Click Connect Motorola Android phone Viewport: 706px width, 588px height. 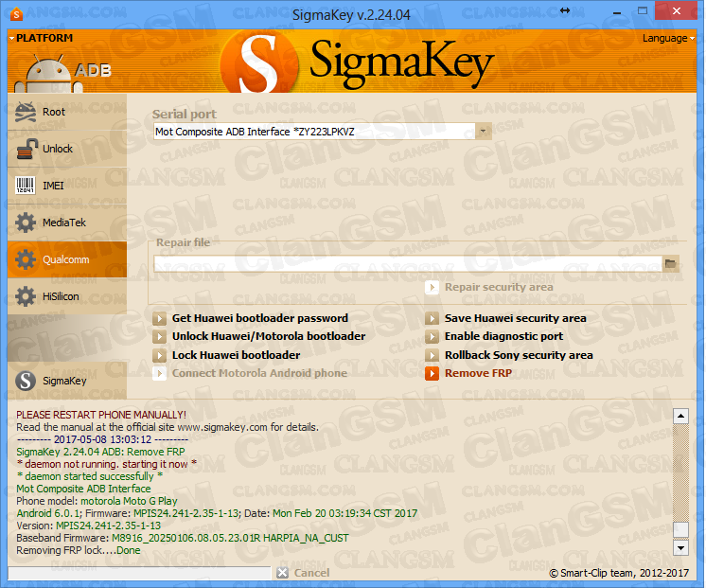[x=259, y=373]
